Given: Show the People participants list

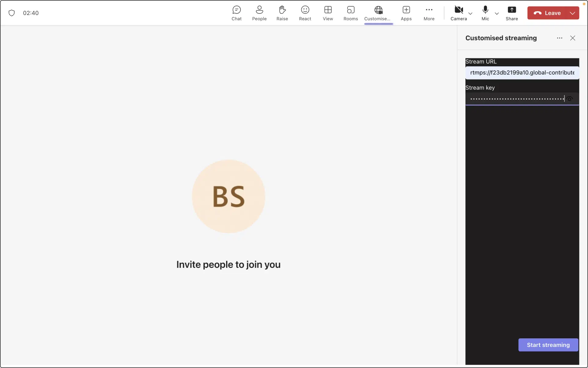Looking at the screenshot, I should click(259, 13).
